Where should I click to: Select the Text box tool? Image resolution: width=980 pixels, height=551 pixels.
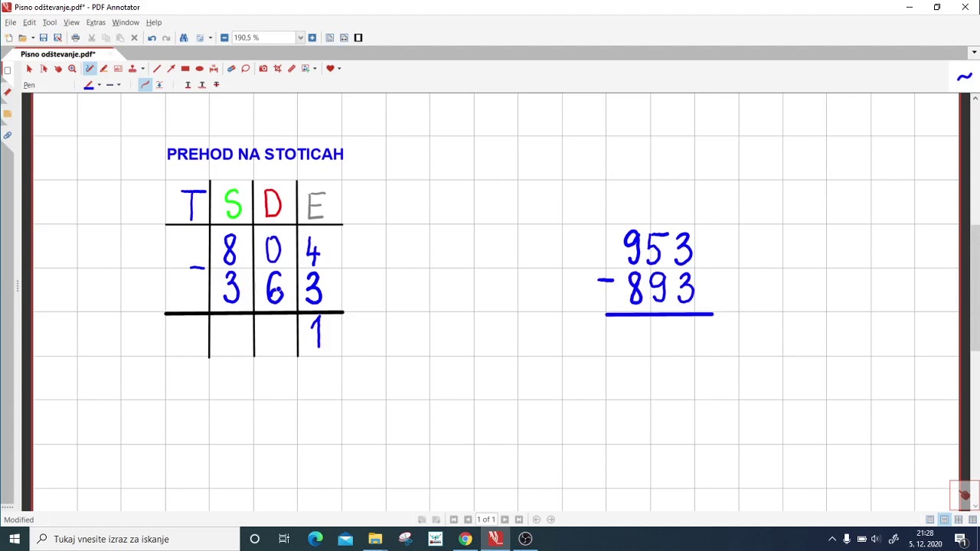pyautogui.click(x=118, y=69)
